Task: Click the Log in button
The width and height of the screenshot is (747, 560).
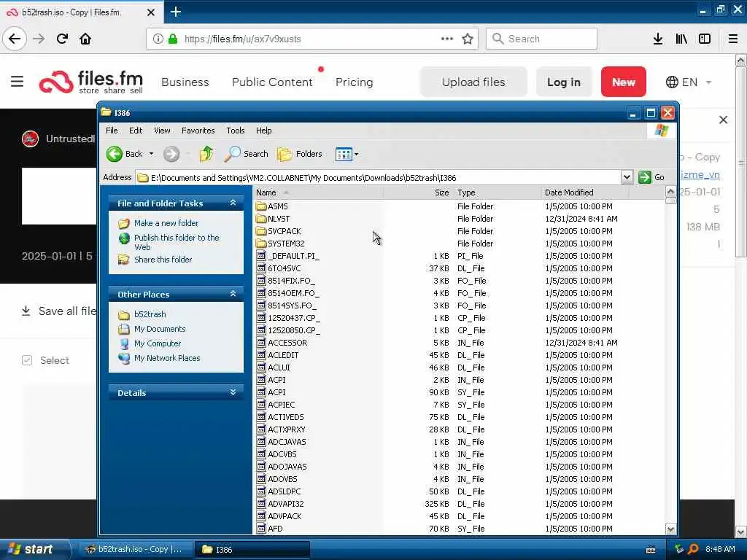Action: tap(564, 82)
